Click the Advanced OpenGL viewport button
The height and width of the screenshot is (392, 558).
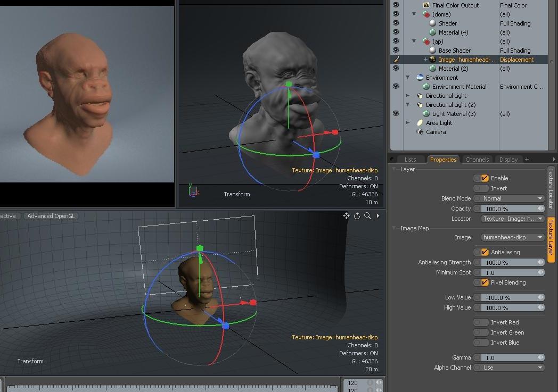tap(51, 216)
